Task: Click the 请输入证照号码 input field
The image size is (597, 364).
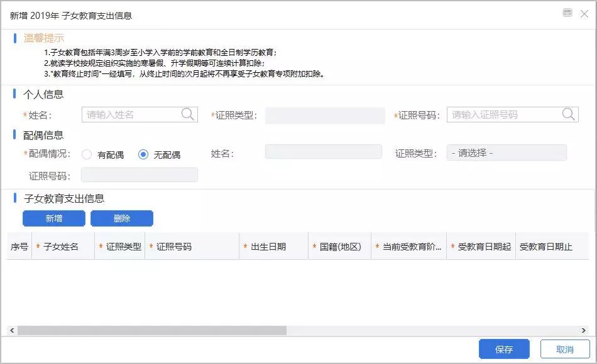Action: click(x=512, y=114)
